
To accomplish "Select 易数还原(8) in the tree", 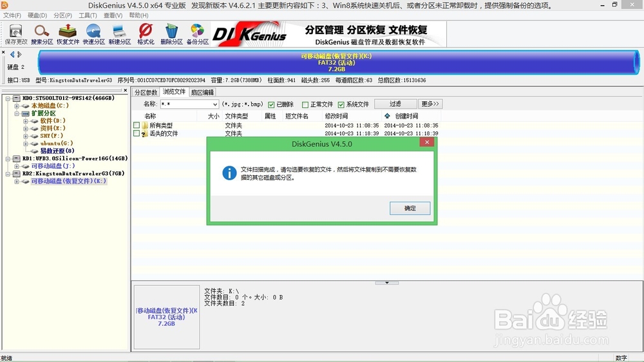I will point(57,151).
